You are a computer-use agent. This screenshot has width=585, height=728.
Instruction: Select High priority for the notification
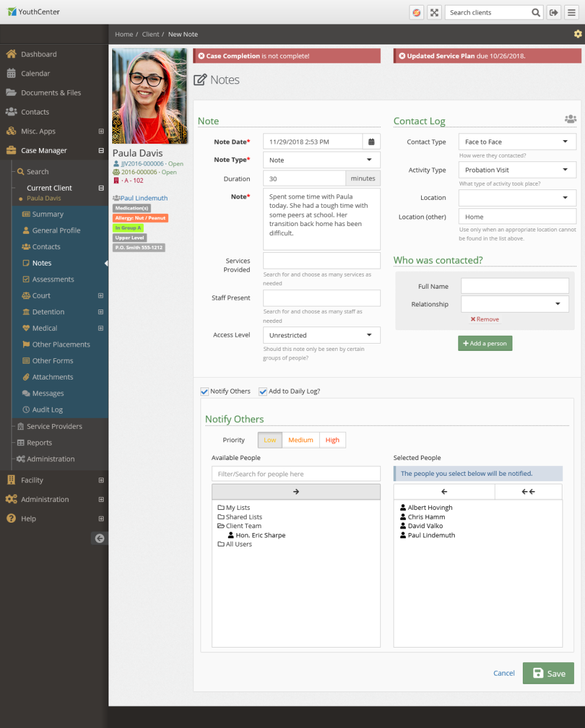pos(332,439)
